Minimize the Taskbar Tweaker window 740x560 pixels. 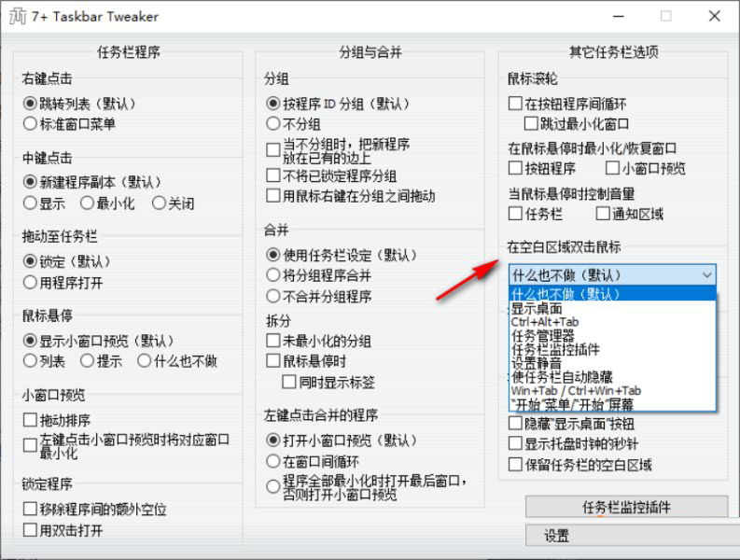(619, 17)
